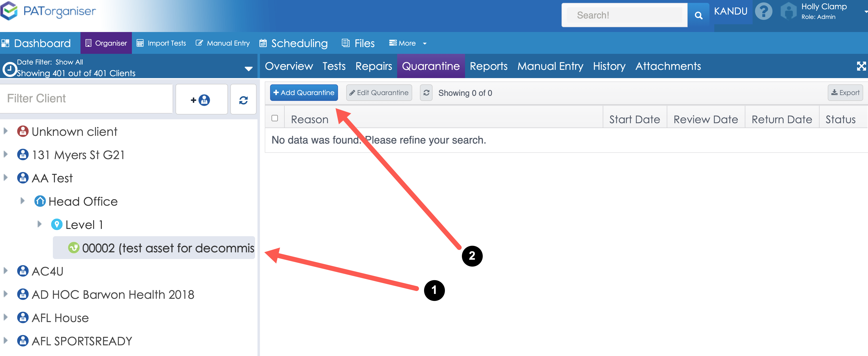Refresh the quarantine table

pyautogui.click(x=426, y=93)
